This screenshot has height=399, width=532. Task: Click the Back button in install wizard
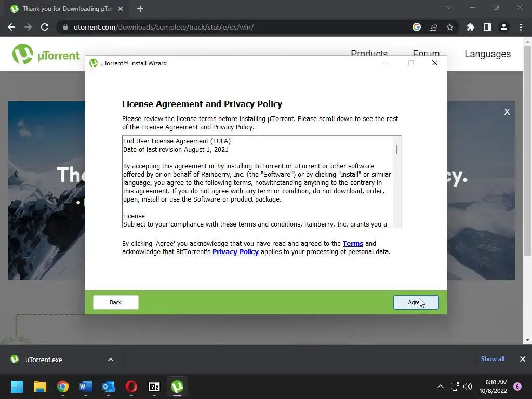point(116,302)
